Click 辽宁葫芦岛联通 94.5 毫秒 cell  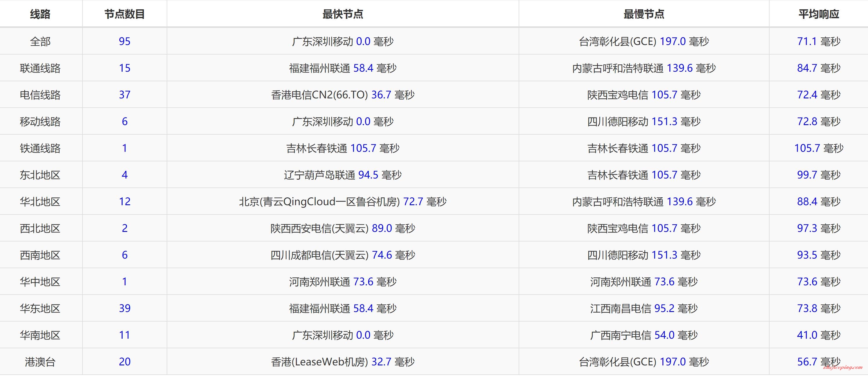(x=343, y=175)
